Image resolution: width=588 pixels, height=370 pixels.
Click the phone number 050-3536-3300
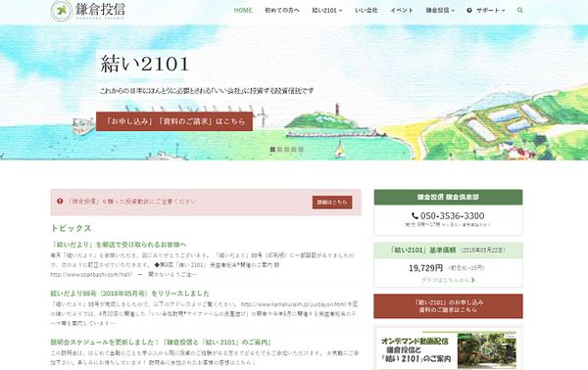[452, 215]
